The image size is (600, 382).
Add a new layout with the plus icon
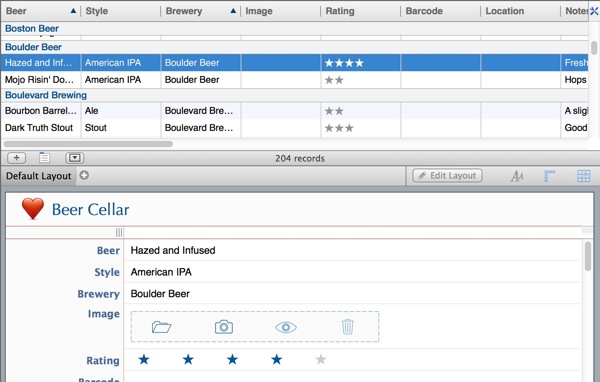tap(84, 175)
